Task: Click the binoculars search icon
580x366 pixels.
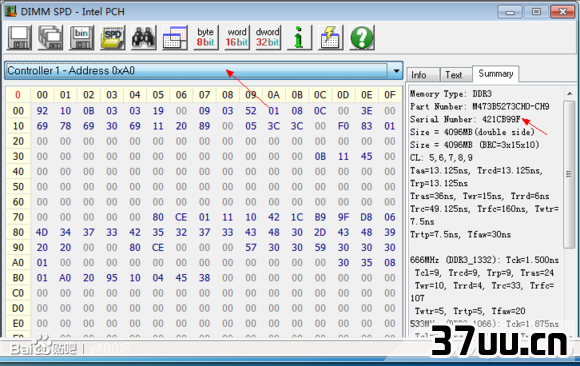Action: pyautogui.click(x=144, y=37)
